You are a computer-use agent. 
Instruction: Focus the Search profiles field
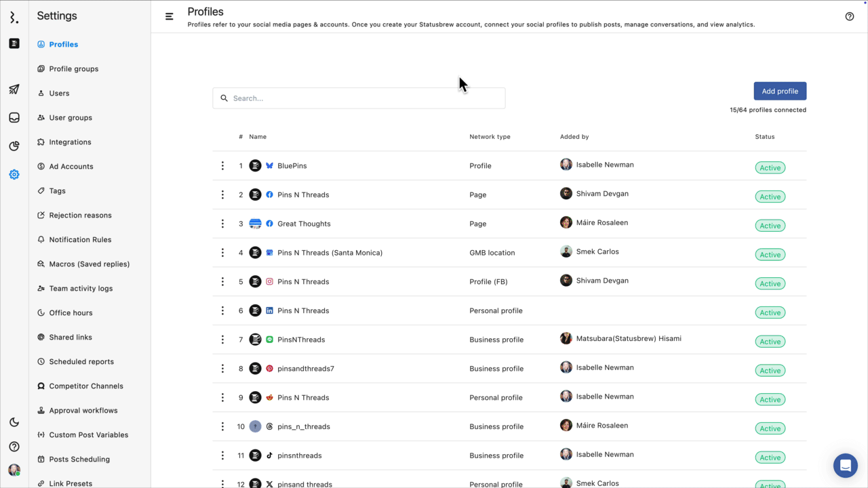(x=359, y=98)
